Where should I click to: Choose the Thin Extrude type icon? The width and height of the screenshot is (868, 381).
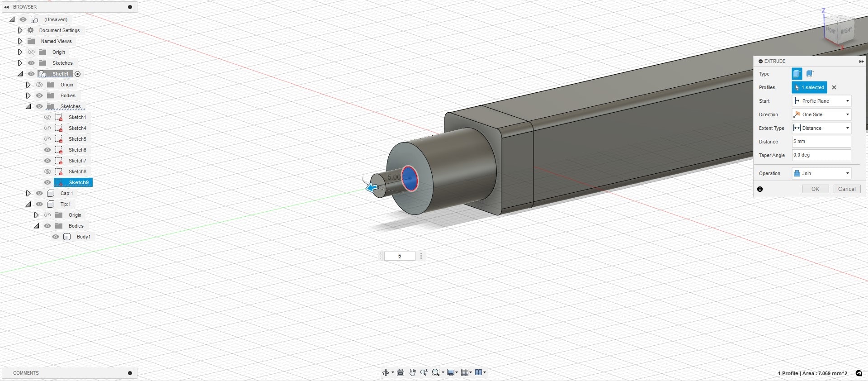click(810, 73)
